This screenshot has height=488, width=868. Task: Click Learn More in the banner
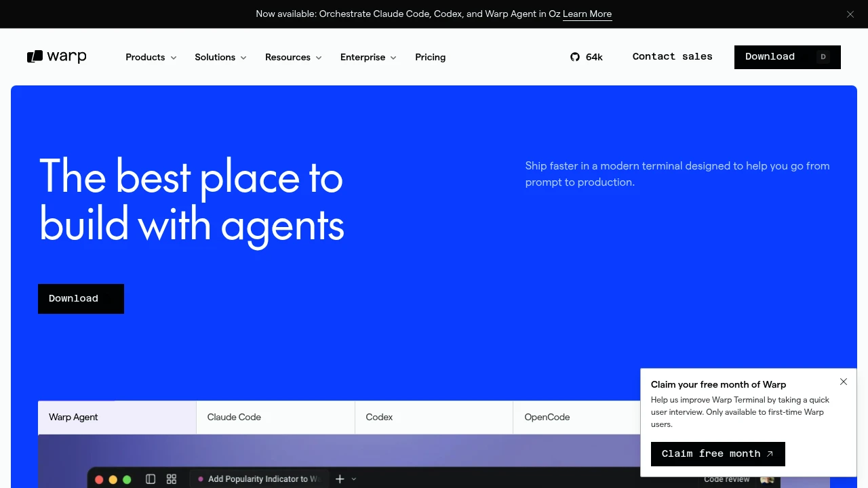click(587, 14)
